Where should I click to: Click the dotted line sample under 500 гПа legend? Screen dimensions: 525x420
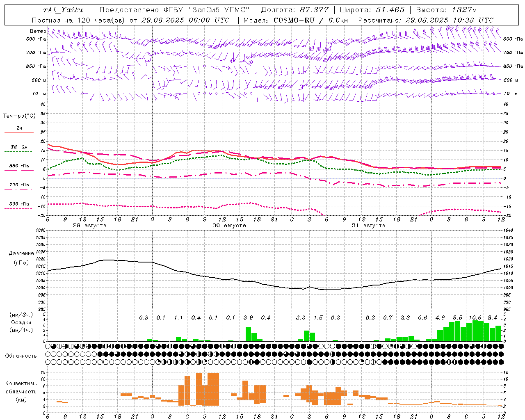coord(19,209)
